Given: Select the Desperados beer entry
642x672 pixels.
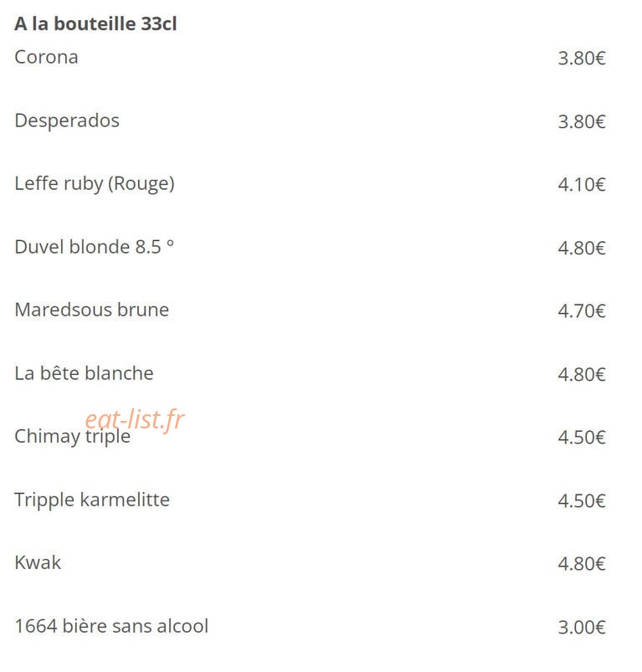Looking at the screenshot, I should [67, 121].
